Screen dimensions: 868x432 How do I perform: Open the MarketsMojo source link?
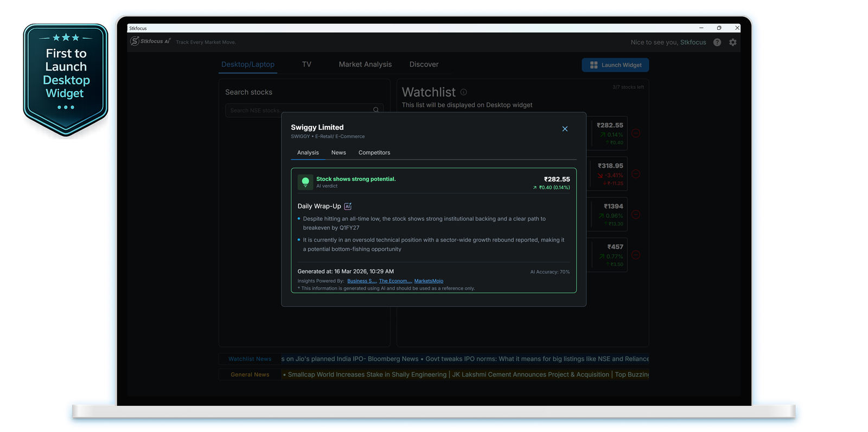tap(429, 281)
